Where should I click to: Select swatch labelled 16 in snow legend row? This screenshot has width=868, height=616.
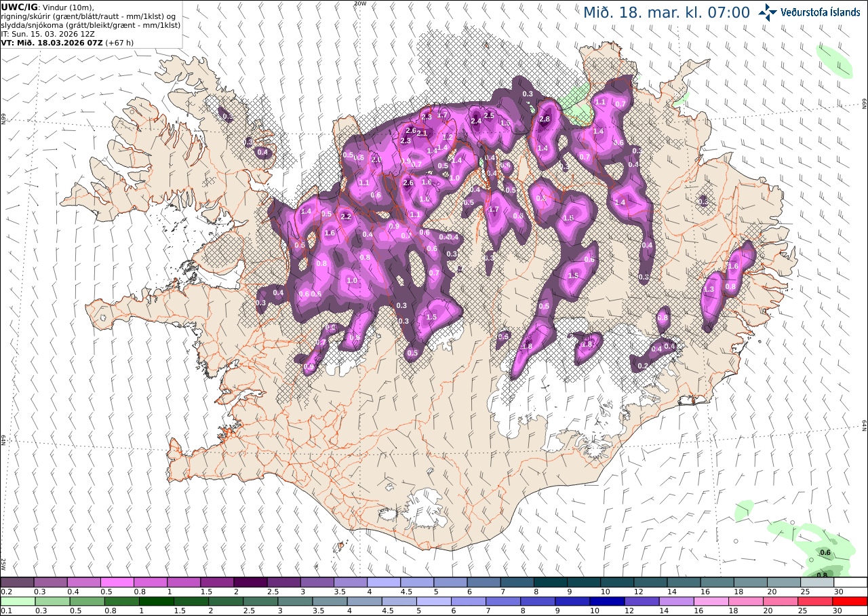point(717,582)
